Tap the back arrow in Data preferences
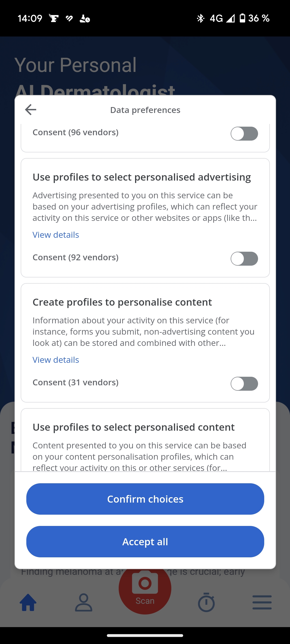The height and width of the screenshot is (644, 290). pyautogui.click(x=31, y=109)
